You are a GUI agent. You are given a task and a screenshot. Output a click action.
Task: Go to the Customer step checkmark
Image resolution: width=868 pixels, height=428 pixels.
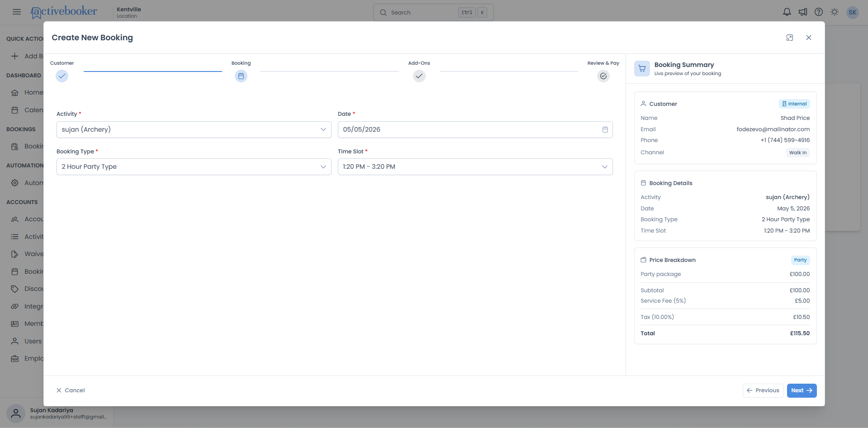62,76
